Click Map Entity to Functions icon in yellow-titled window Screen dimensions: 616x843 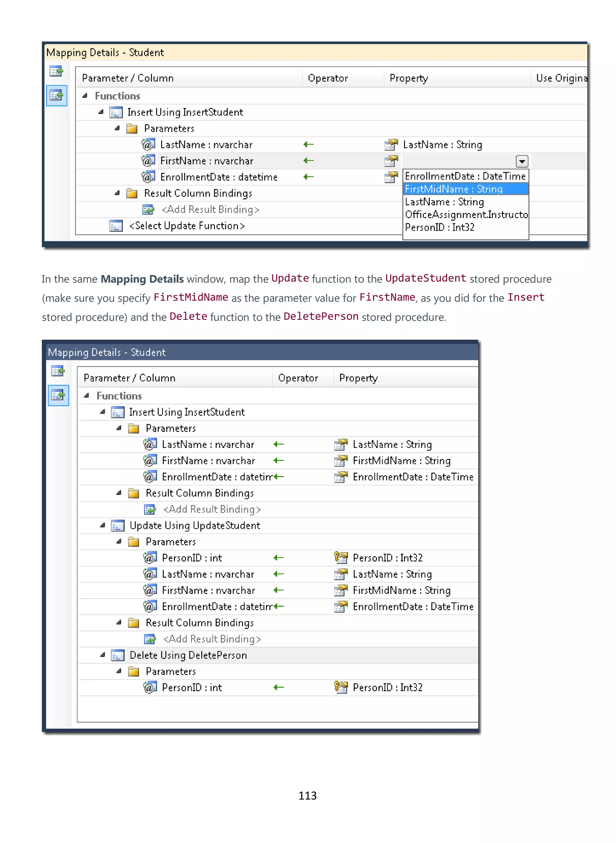coord(56,95)
